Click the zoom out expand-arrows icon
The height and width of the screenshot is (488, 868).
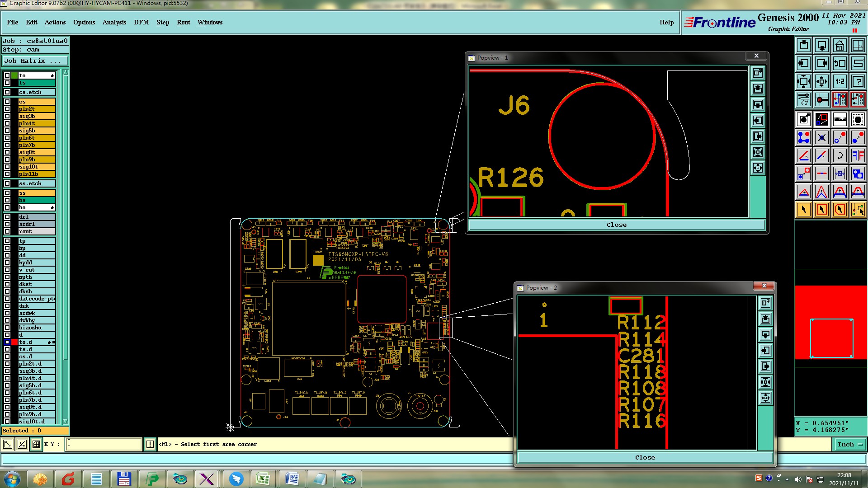coord(804,81)
